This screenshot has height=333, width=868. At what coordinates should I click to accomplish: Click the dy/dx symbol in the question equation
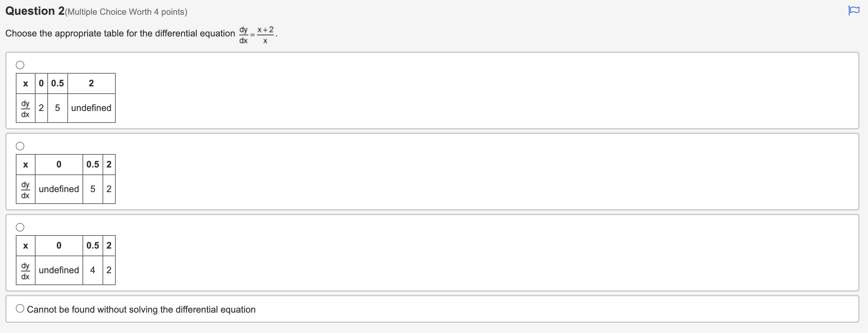[x=244, y=34]
